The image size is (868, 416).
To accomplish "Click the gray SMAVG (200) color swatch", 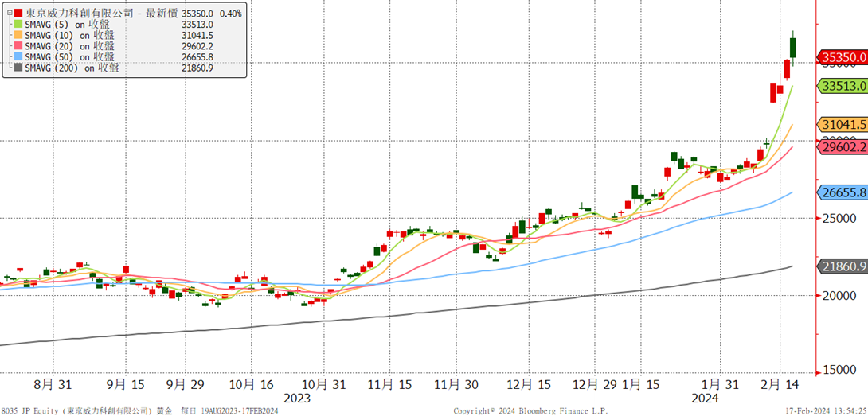I will pos(19,68).
